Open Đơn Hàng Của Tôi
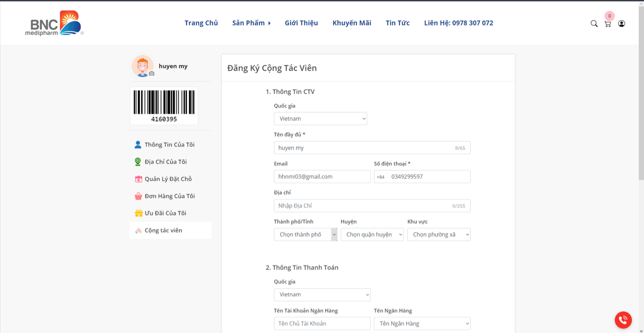 click(x=169, y=196)
